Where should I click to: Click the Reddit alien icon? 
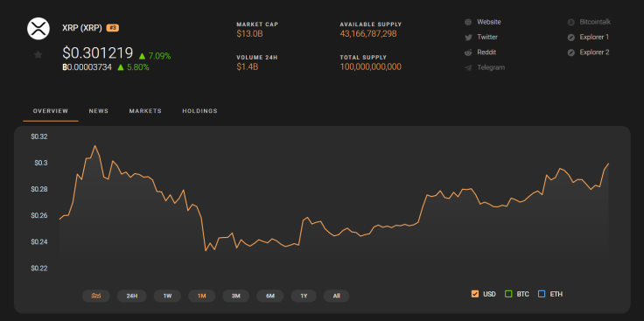point(468,52)
